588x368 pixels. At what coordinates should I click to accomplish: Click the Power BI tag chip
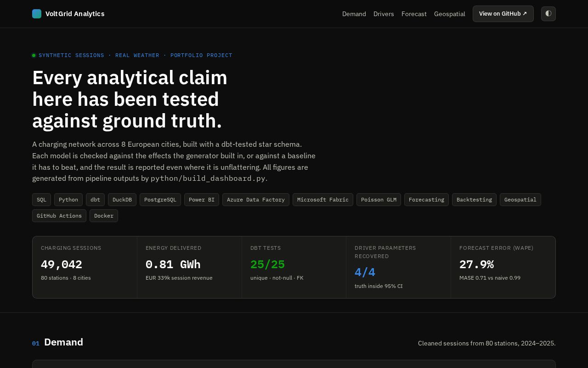[x=202, y=200]
